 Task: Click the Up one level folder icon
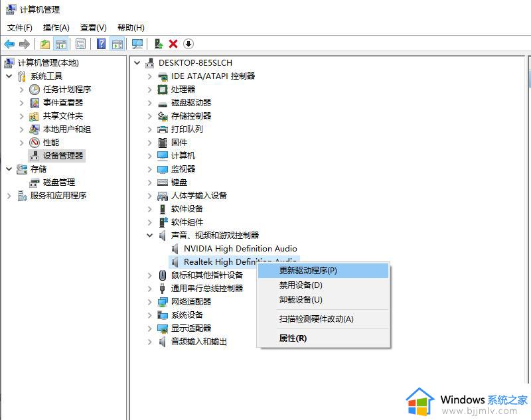tap(45, 44)
